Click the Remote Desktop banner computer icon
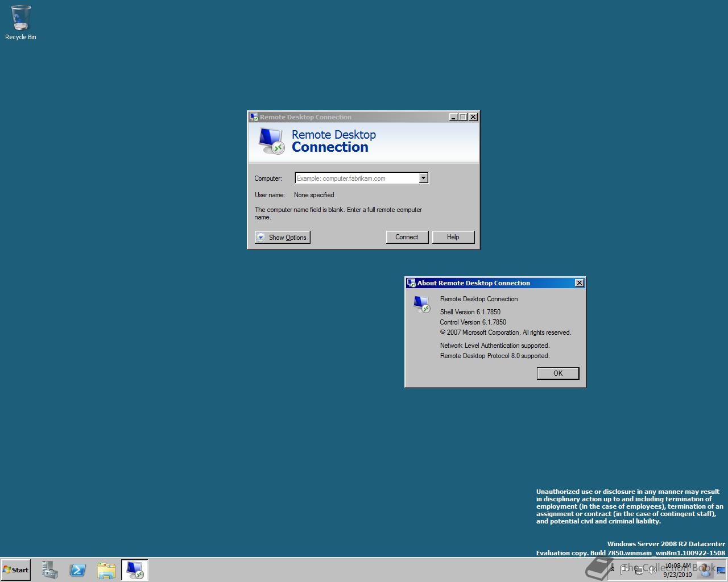The width and height of the screenshot is (728, 582). 271,140
